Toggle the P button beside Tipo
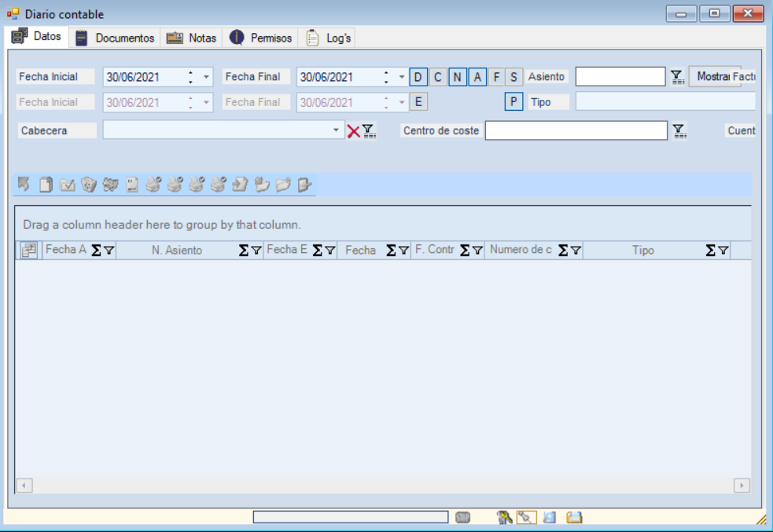 point(513,102)
